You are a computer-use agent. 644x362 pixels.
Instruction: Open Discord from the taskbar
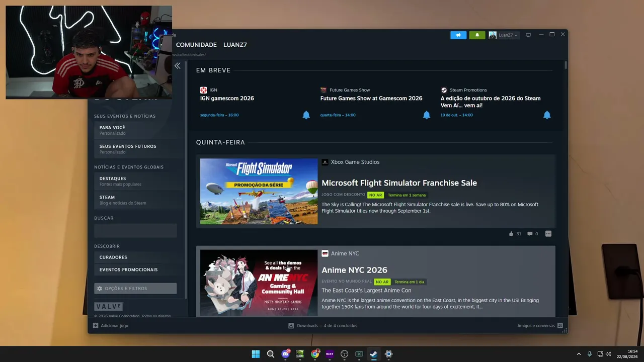click(x=285, y=354)
